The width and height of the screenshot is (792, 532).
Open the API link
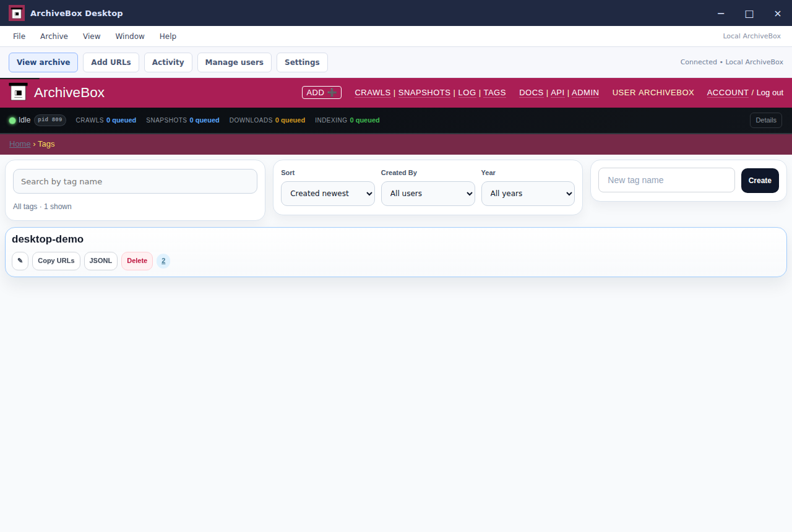click(557, 93)
